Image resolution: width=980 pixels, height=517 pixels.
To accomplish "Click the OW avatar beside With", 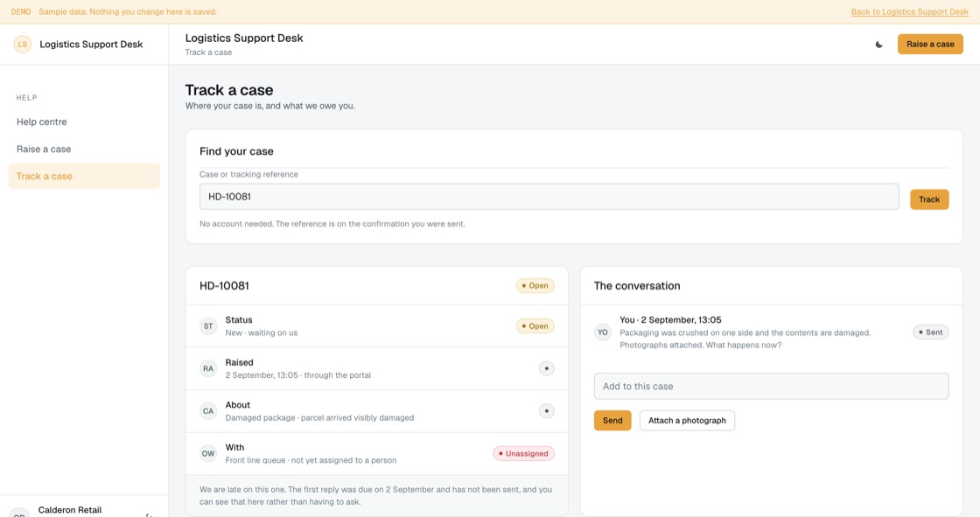I will [x=208, y=453].
